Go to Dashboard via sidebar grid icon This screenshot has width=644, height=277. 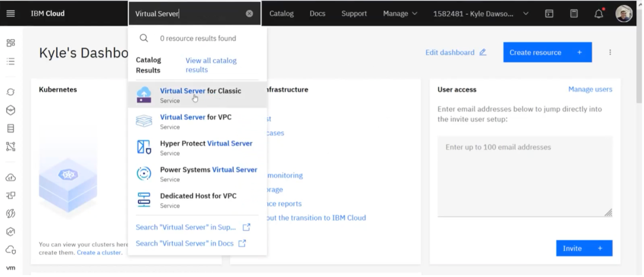coord(11,43)
